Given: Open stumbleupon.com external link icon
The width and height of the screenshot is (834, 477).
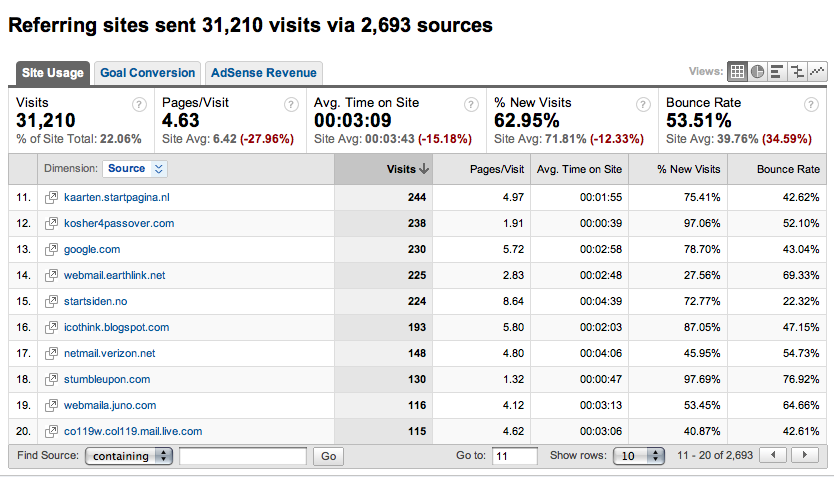Looking at the screenshot, I should tap(51, 380).
